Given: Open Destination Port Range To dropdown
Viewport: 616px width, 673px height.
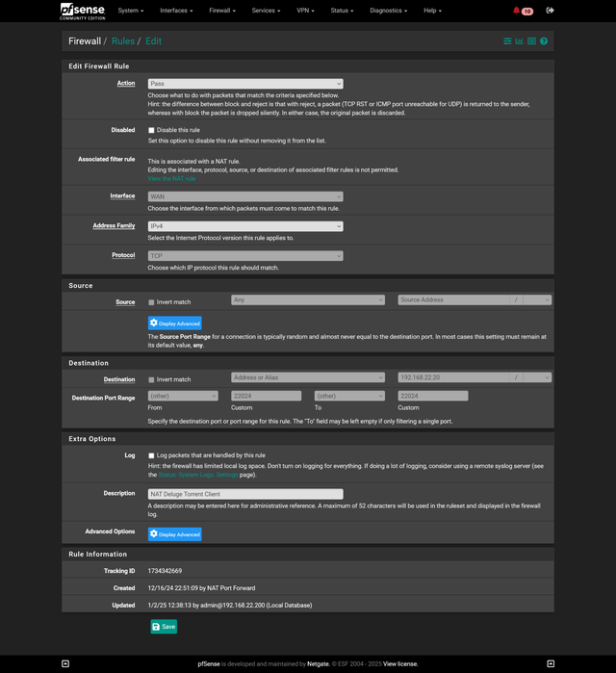Looking at the screenshot, I should (349, 396).
